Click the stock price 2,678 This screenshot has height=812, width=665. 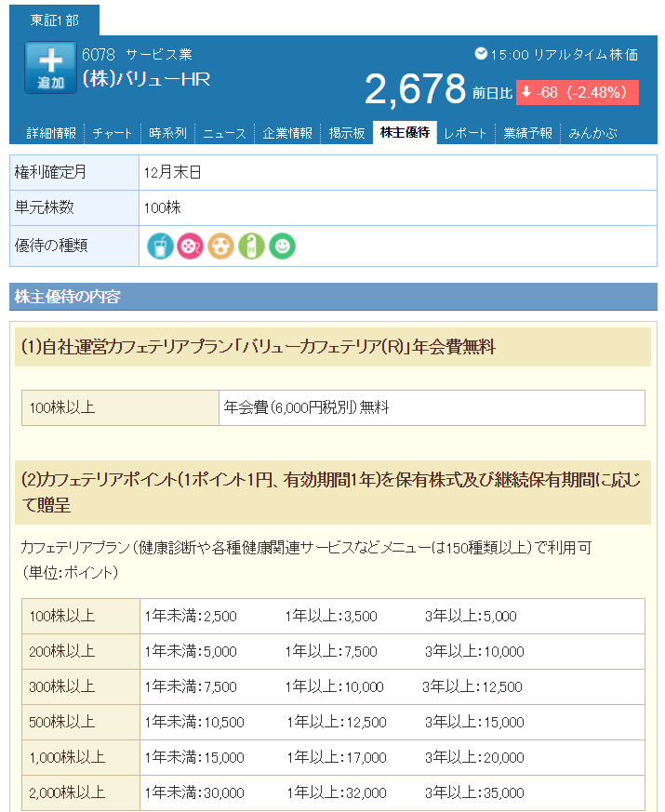(x=416, y=88)
